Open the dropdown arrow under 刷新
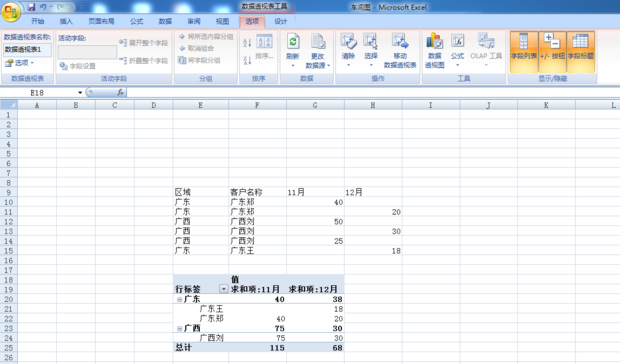 coord(293,66)
